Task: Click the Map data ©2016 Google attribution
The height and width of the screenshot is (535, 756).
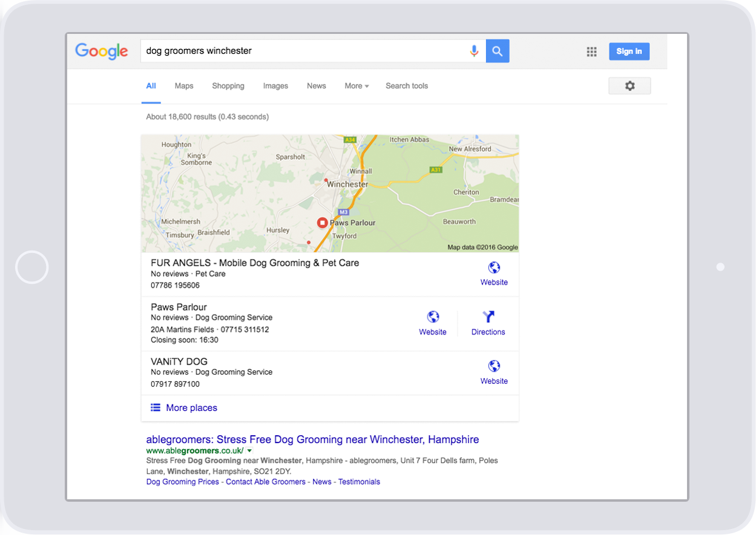Action: click(482, 247)
